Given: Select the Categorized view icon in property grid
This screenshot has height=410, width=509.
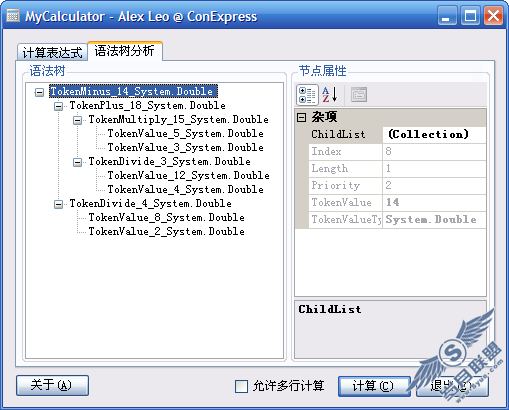Looking at the screenshot, I should tap(307, 95).
